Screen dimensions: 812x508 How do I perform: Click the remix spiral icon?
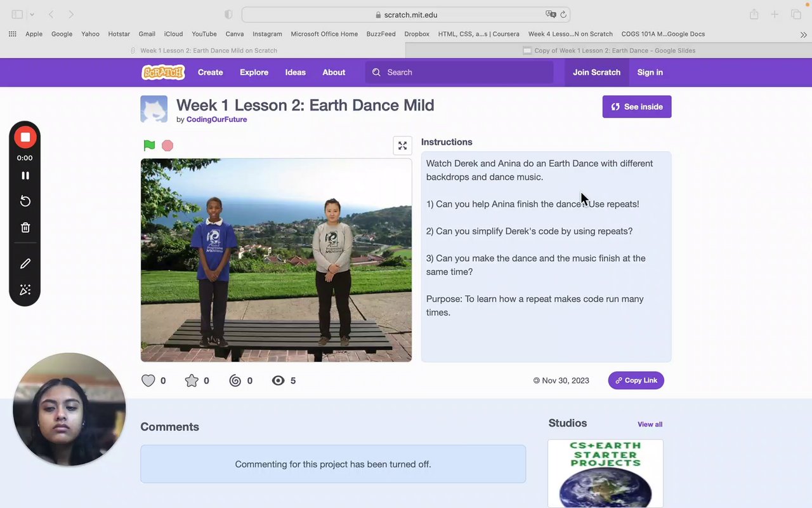click(x=235, y=380)
